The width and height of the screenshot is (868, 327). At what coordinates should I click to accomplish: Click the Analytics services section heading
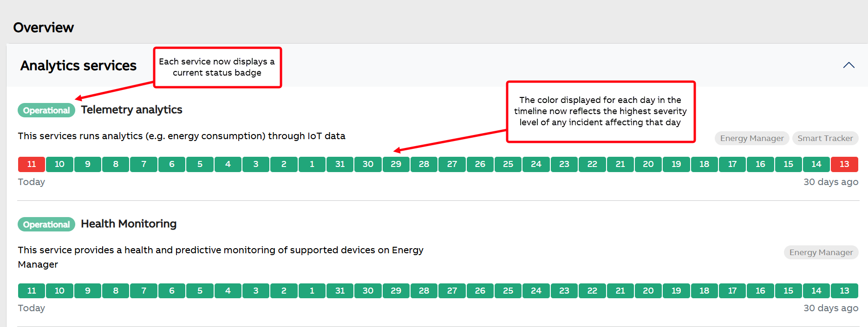click(x=78, y=66)
